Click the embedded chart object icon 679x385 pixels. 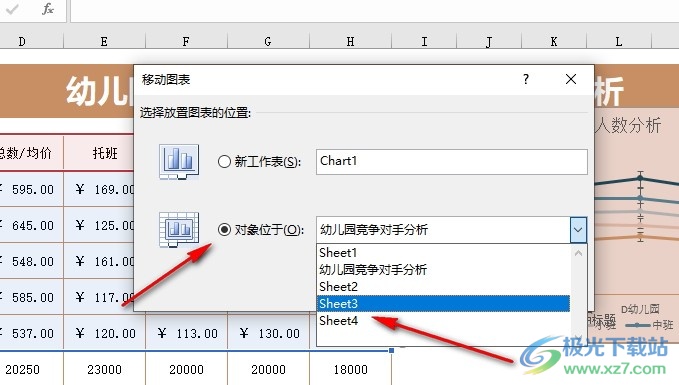tap(179, 230)
